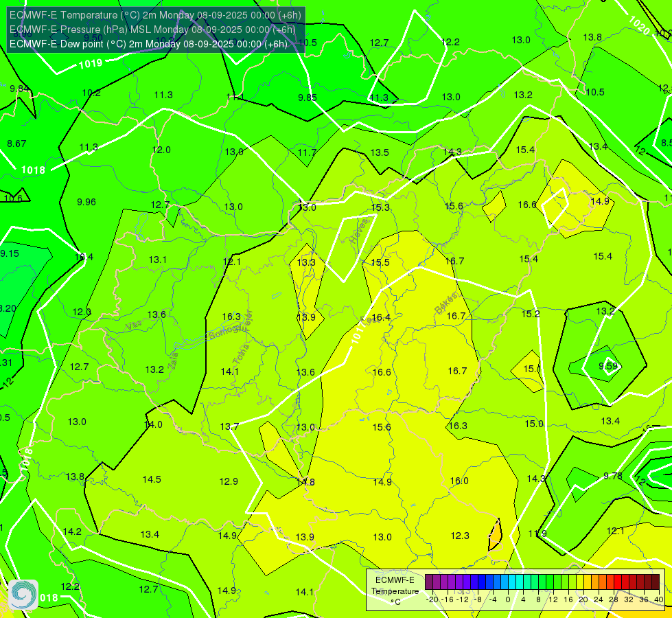Click the 12.3 temperature value
The width and height of the screenshot is (672, 618).
pyautogui.click(x=460, y=536)
